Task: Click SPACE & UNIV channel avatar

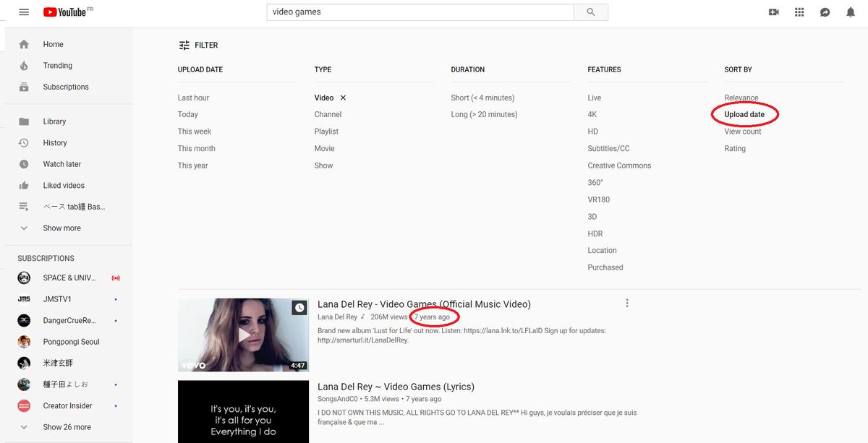Action: pos(24,278)
